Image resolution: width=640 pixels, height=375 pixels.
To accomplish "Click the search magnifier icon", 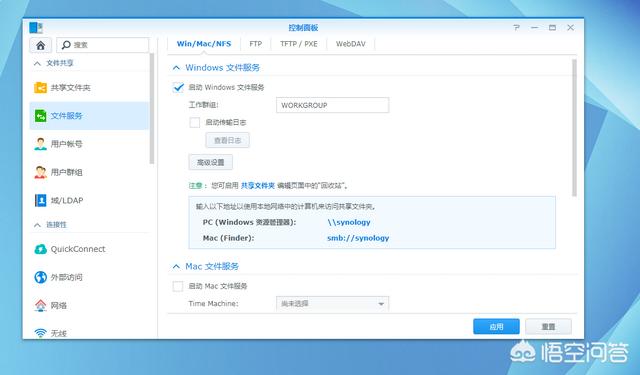I will (66, 45).
